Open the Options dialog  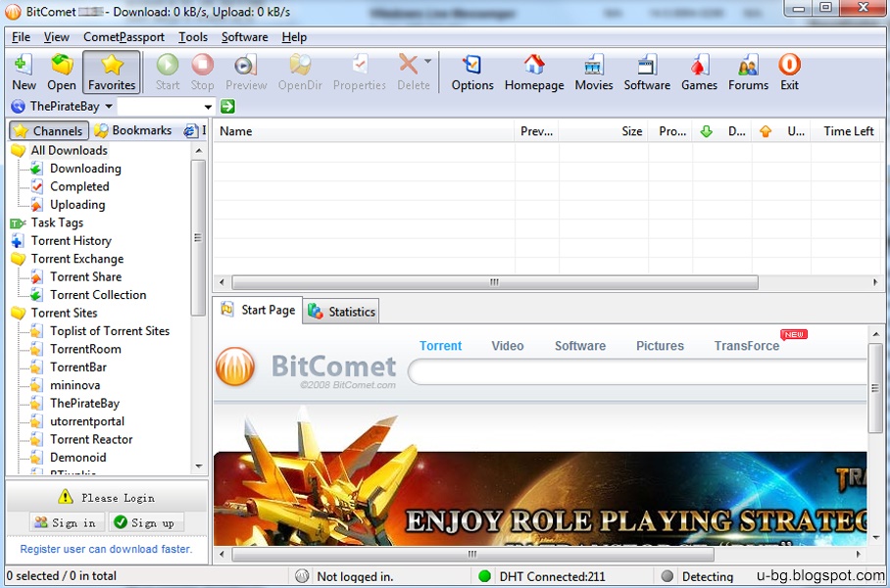[472, 73]
